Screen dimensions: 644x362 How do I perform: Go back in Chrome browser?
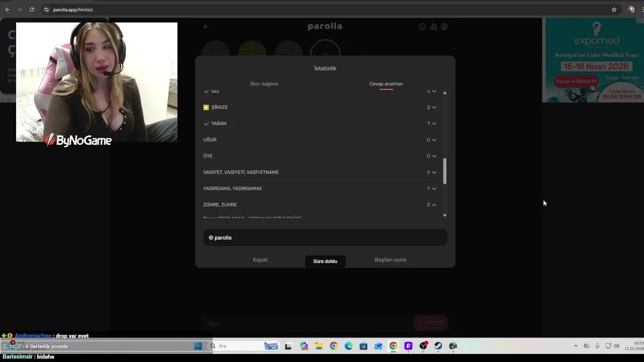click(x=8, y=10)
